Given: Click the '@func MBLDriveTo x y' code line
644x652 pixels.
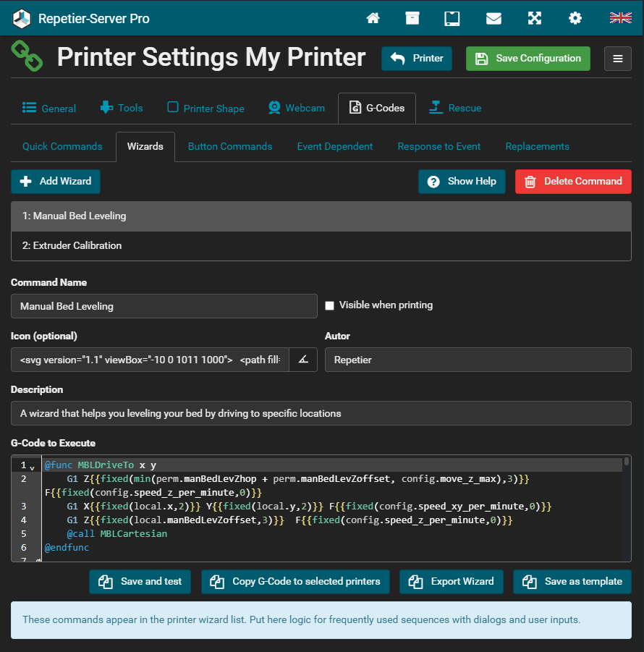Looking at the screenshot, I should pyautogui.click(x=101, y=465).
